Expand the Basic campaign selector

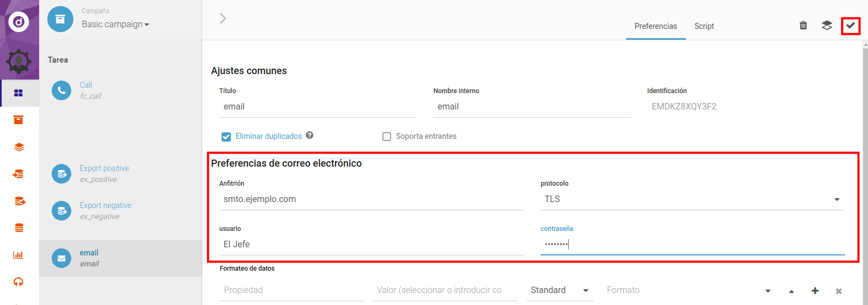pos(115,25)
